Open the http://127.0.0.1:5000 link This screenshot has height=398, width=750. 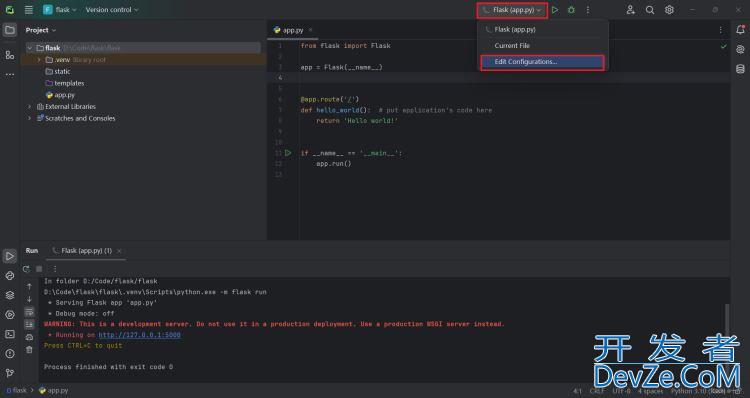click(x=140, y=335)
